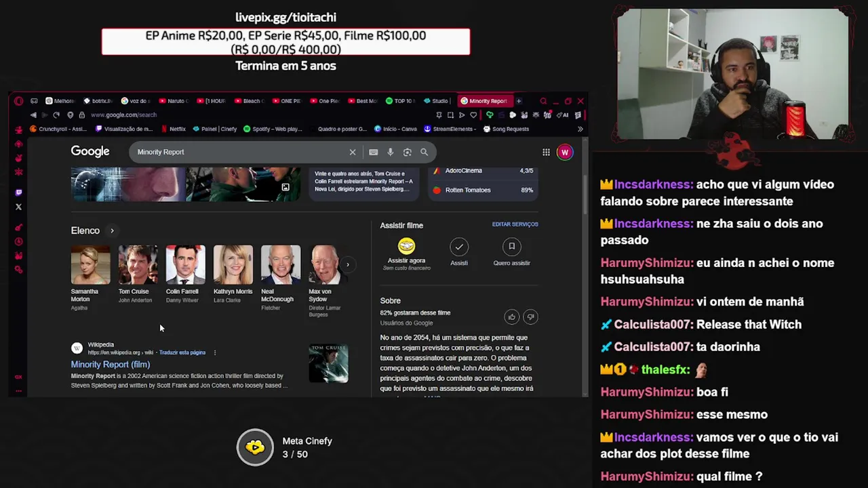Open the Crunchyroll bookmark
Screen dimensions: 868x488
click(58, 129)
